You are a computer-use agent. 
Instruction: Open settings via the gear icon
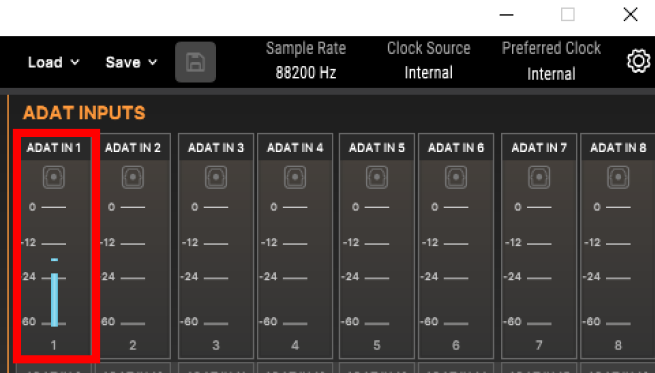(639, 62)
